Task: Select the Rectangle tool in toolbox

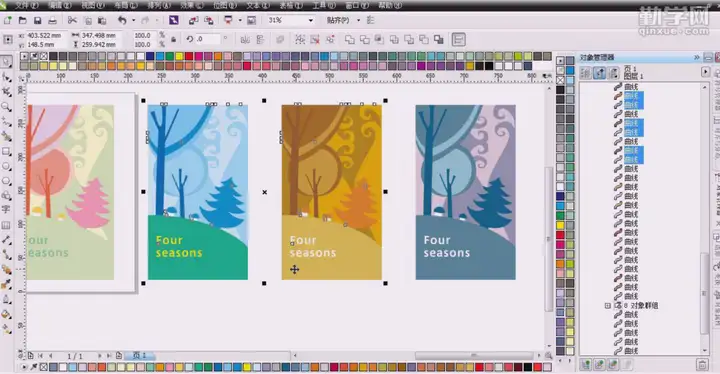Action: (x=6, y=151)
